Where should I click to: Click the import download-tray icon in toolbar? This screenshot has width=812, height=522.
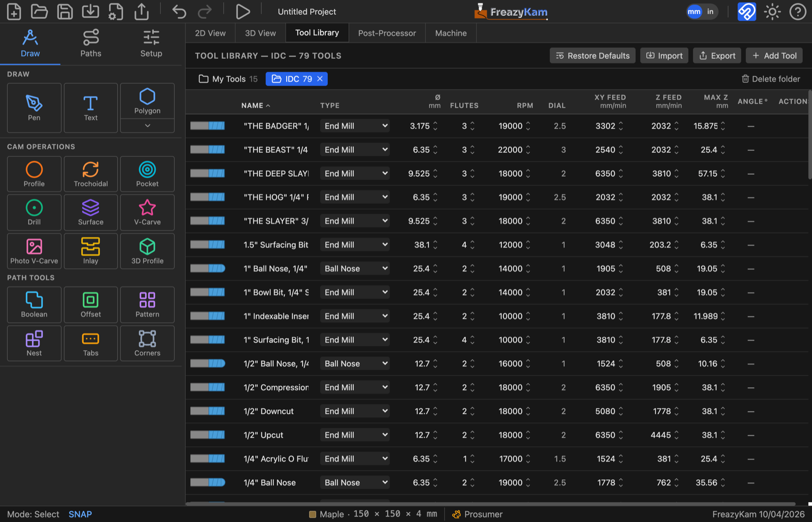90,11
